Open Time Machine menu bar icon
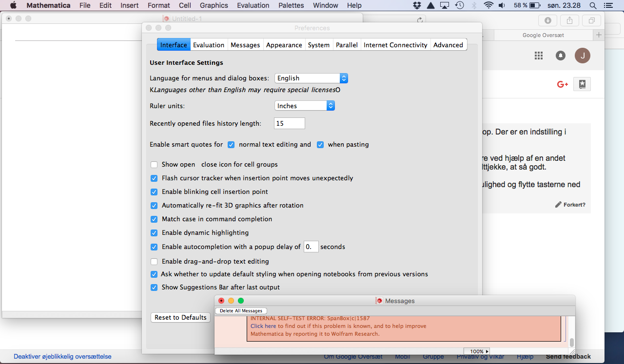The height and width of the screenshot is (364, 624). click(459, 5)
